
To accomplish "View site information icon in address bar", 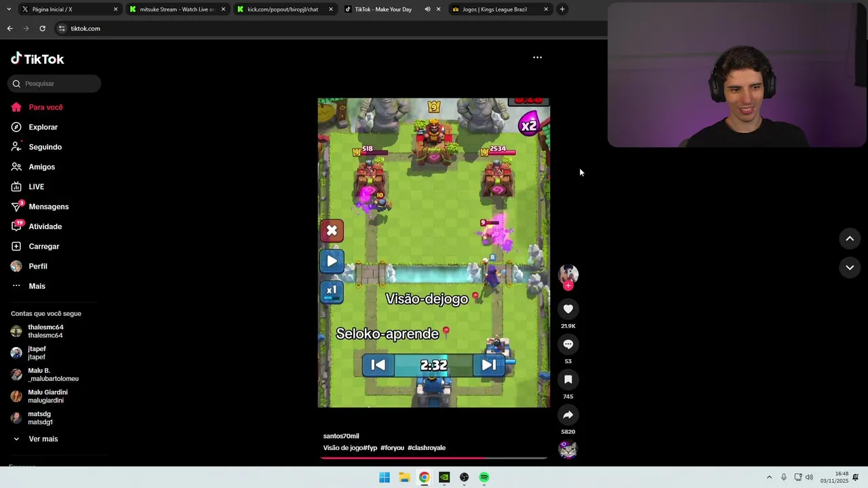I will coord(62,28).
